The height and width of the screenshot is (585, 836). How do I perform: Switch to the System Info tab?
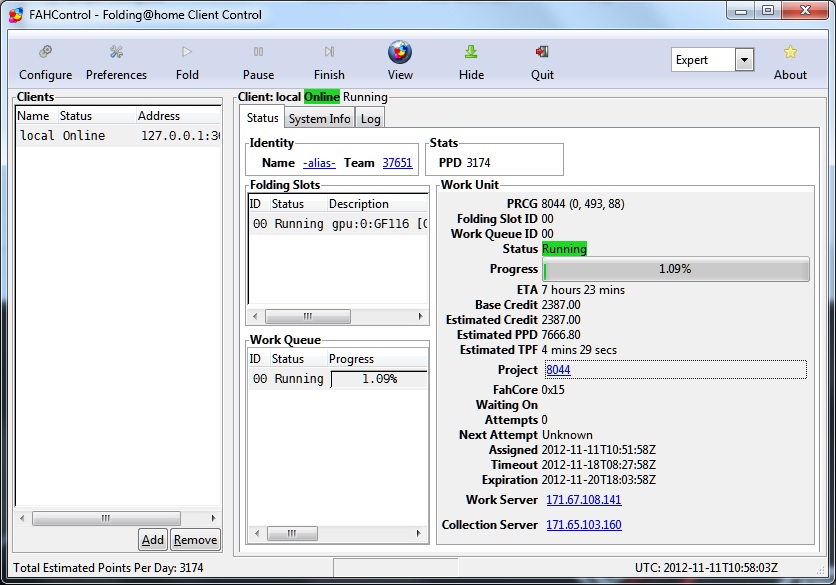pyautogui.click(x=319, y=119)
